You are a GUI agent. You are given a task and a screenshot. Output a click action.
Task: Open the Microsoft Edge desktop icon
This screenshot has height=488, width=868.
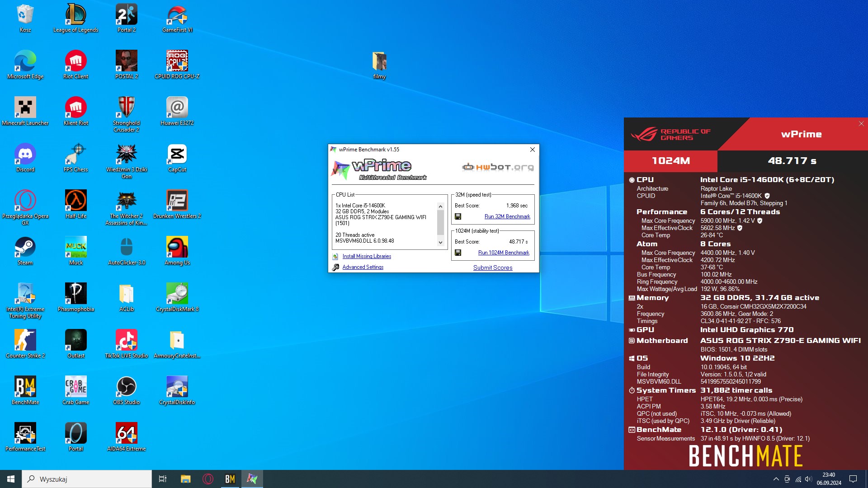click(25, 65)
